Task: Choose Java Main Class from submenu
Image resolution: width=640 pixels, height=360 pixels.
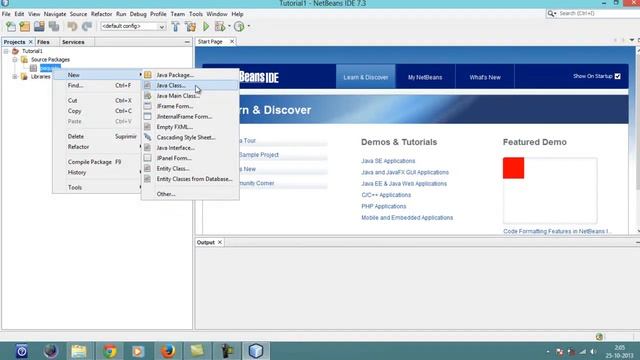Action: [x=190, y=96]
